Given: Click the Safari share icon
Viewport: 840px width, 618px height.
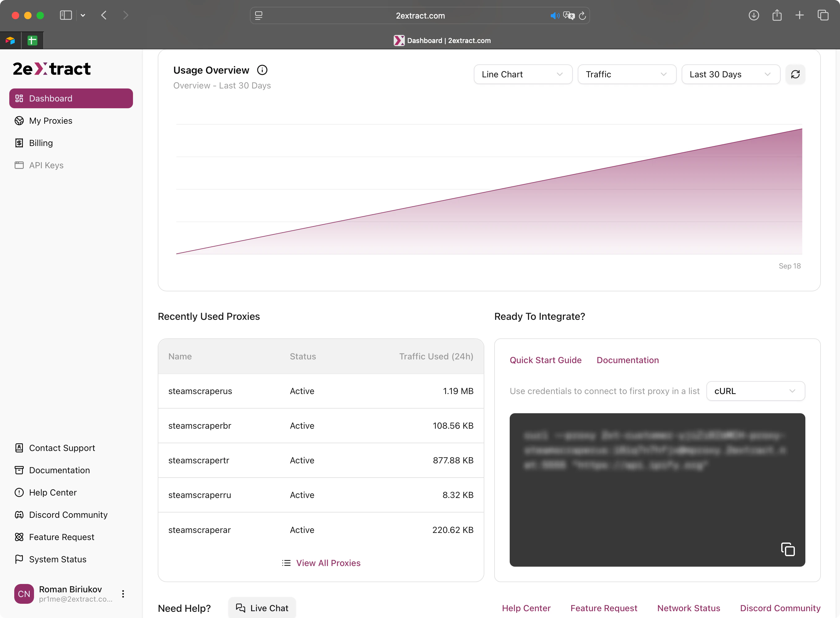Looking at the screenshot, I should [777, 15].
